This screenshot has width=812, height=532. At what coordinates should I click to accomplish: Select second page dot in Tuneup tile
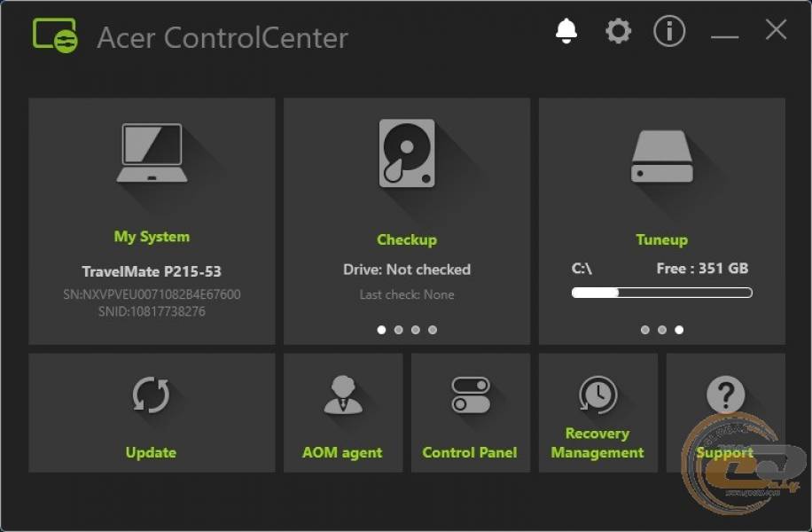tap(662, 330)
